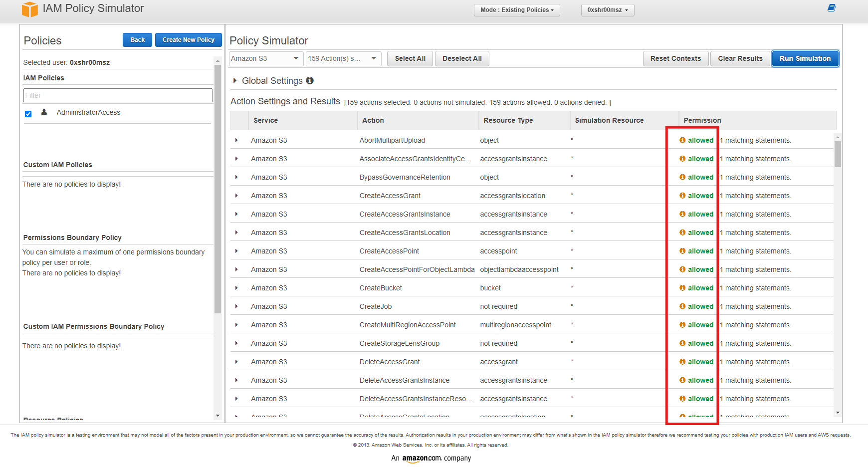Click the AWS cube logo icon
The height and width of the screenshot is (472, 868).
(30, 9)
